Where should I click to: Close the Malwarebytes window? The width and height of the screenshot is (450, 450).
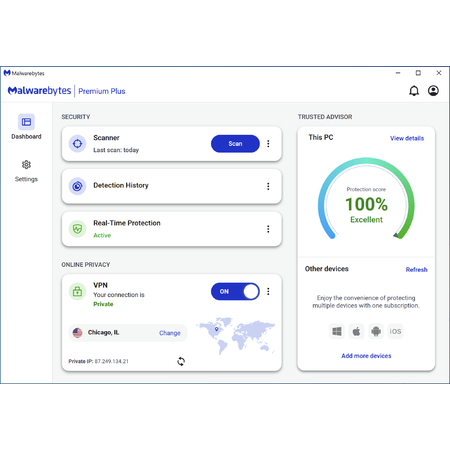pyautogui.click(x=439, y=73)
